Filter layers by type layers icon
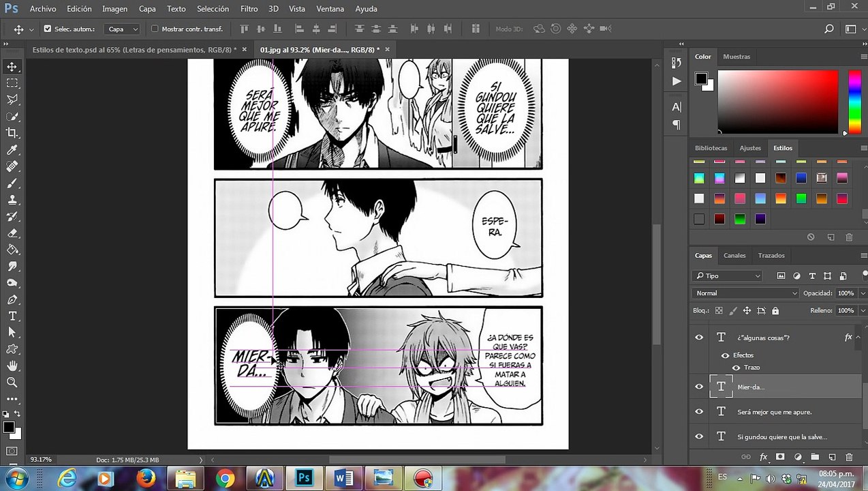868x491 pixels. pyautogui.click(x=812, y=276)
